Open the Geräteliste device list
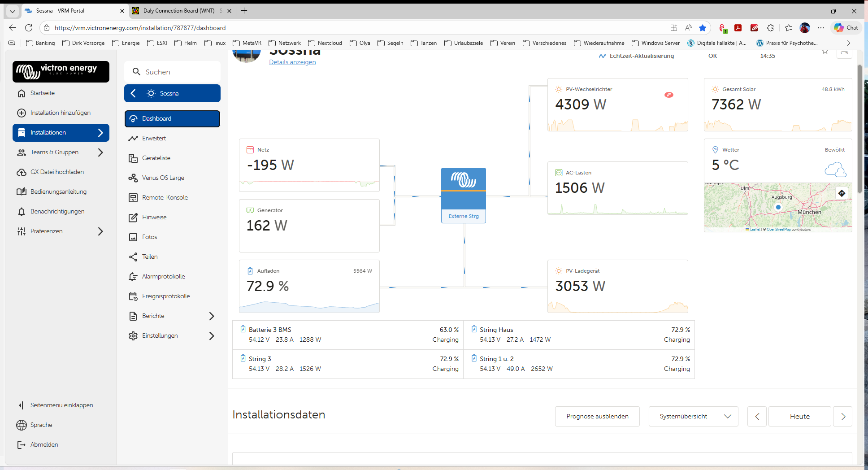868x470 pixels. (156, 158)
